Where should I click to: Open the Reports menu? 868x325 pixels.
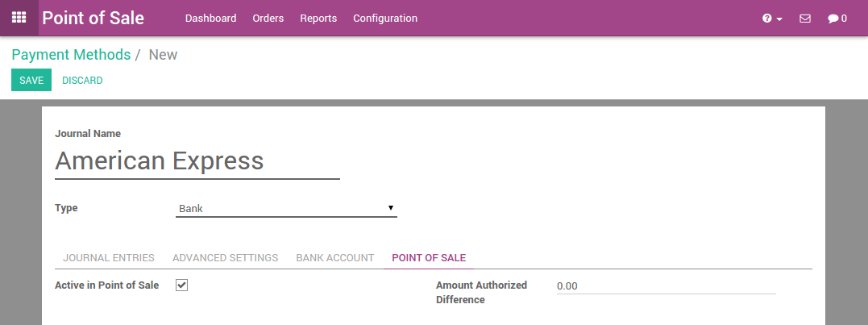(318, 19)
